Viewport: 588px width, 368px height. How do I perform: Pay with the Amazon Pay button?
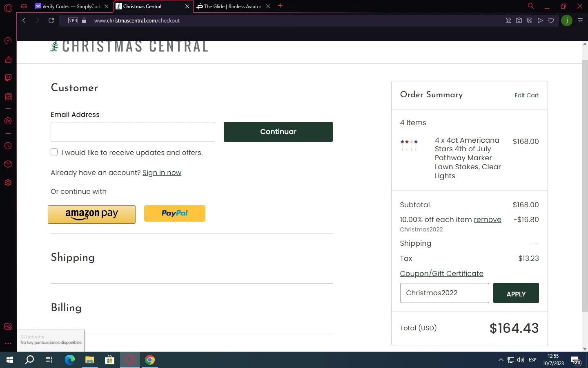91,214
